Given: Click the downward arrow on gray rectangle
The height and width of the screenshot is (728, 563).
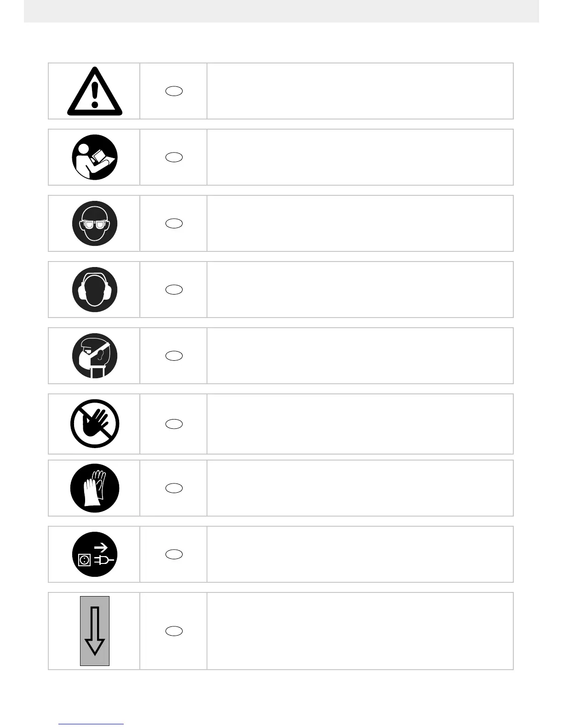Looking at the screenshot, I should tap(95, 631).
